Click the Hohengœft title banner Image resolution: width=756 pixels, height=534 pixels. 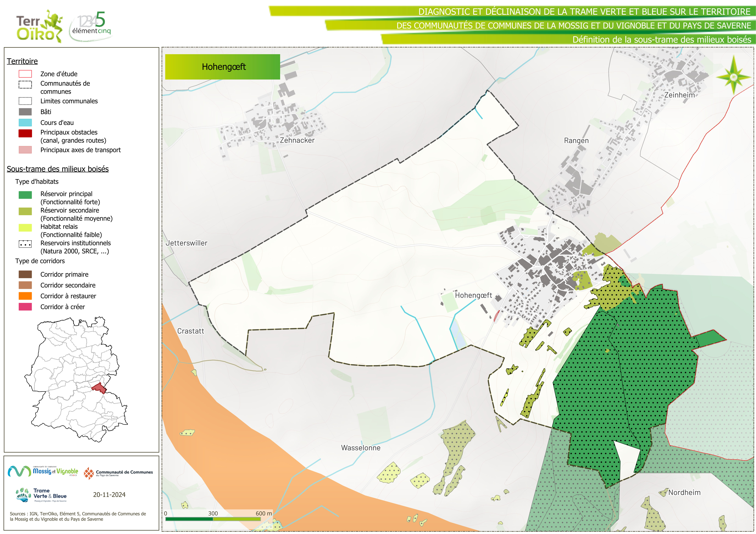(223, 67)
